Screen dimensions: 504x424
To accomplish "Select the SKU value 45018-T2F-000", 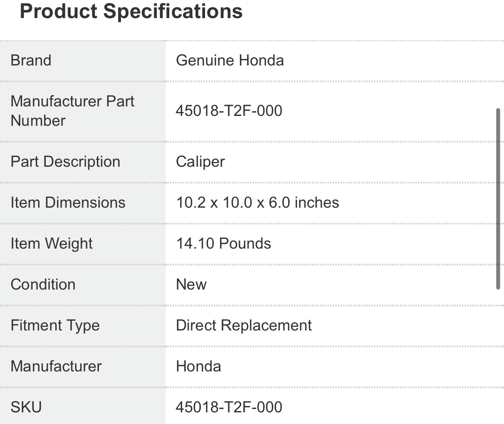I will point(229,407).
